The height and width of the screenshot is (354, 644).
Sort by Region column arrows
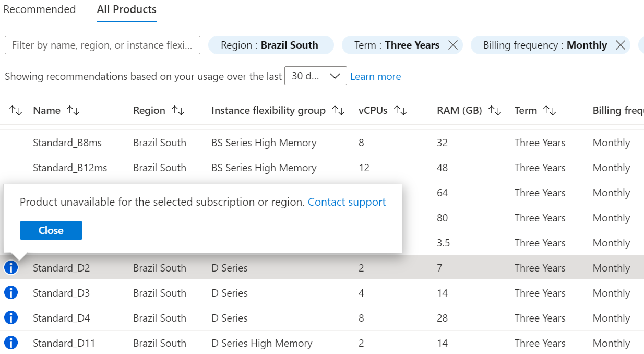click(x=178, y=111)
